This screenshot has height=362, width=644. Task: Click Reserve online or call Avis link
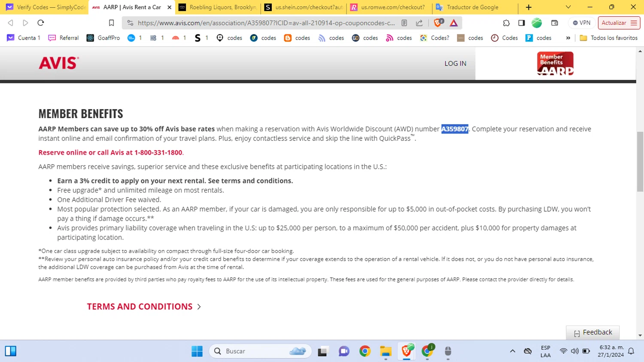pyautogui.click(x=110, y=152)
